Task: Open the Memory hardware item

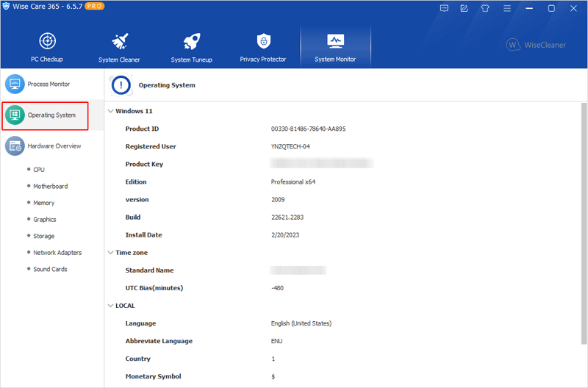Action: click(44, 203)
